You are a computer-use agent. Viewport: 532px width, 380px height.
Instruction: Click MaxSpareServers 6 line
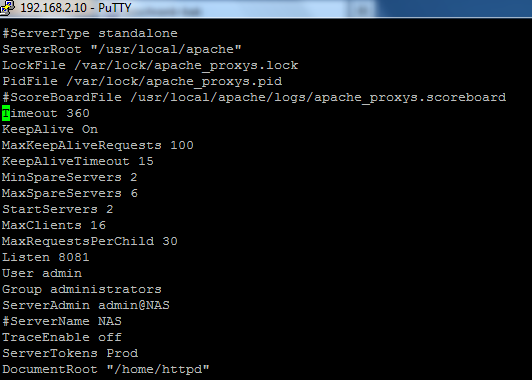70,193
